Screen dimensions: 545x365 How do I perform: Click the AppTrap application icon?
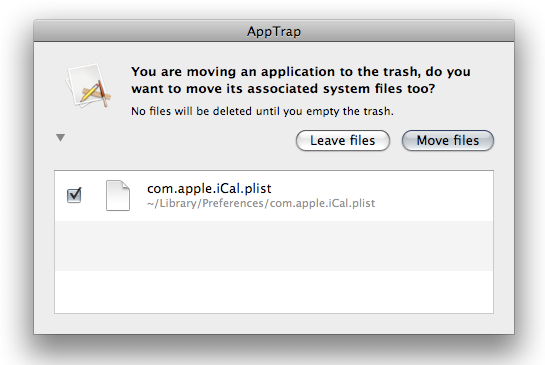(x=89, y=86)
